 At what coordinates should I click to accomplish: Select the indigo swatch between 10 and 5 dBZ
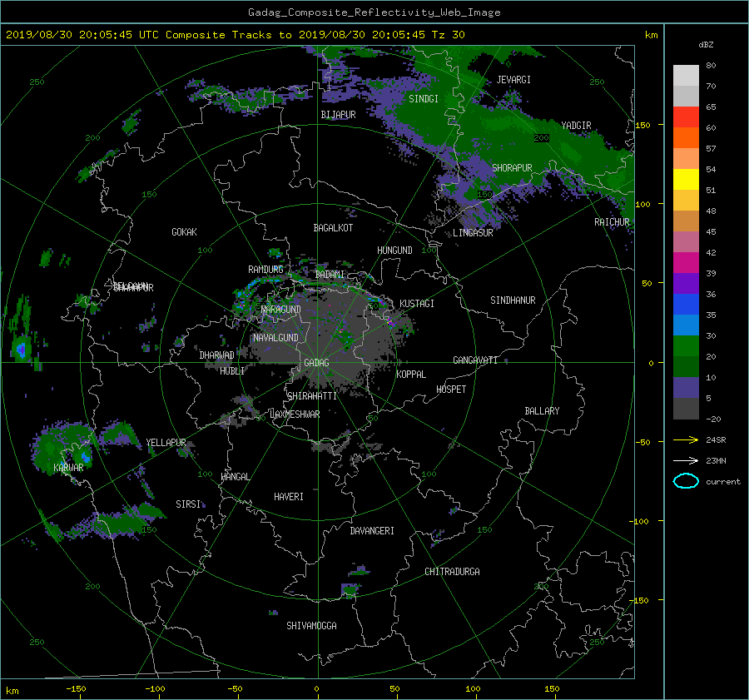[x=686, y=388]
